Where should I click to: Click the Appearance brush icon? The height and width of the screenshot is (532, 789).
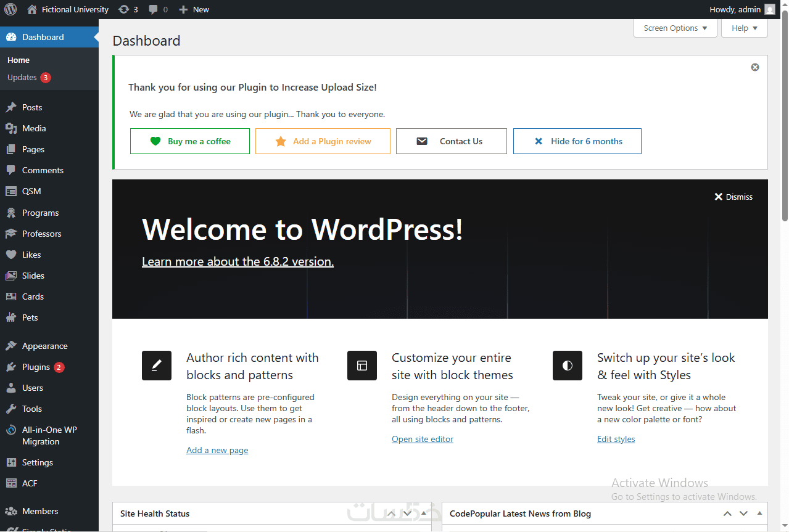pos(10,346)
